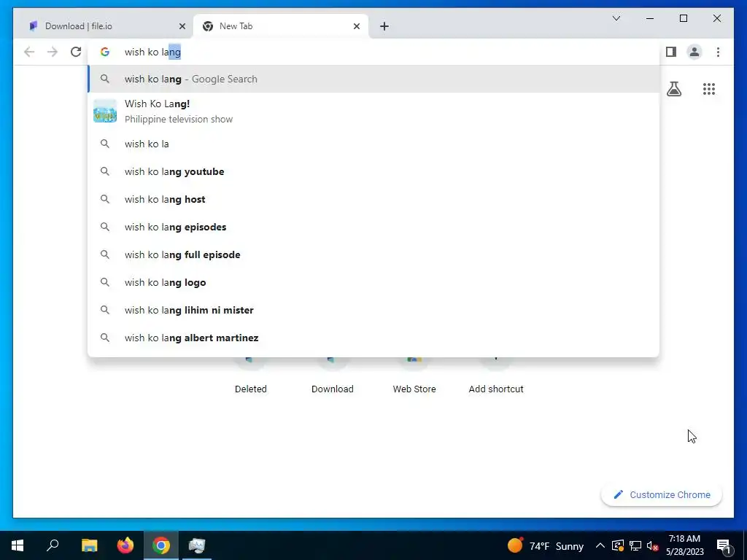The height and width of the screenshot is (560, 747).
Task: Select 'wish ko lang logo' suggestion
Action: click(373, 282)
